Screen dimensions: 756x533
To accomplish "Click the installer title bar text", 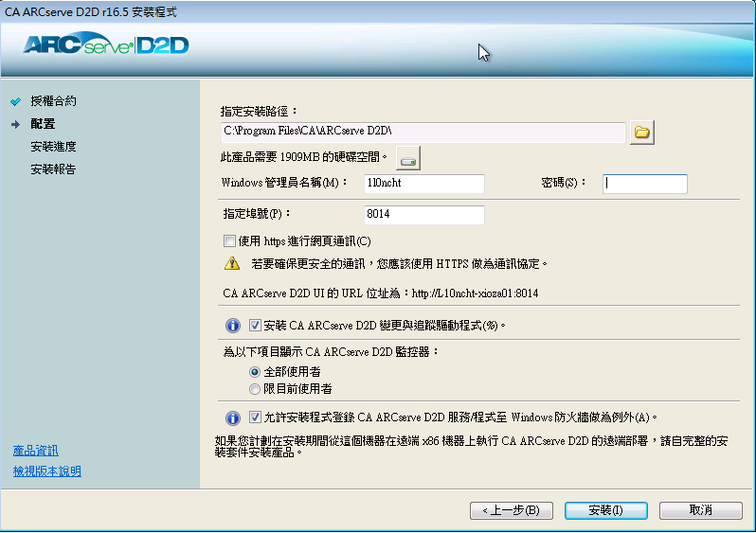I will click(91, 12).
